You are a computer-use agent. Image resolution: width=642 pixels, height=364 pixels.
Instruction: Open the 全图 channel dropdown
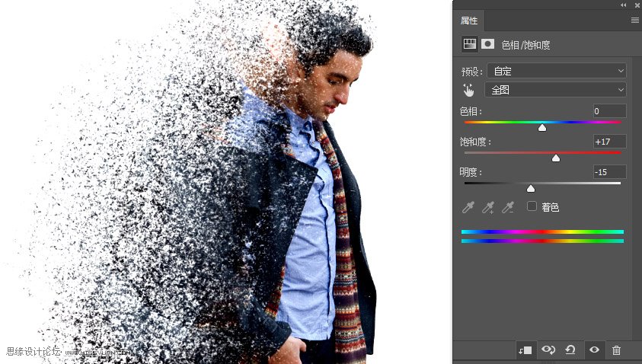(555, 90)
